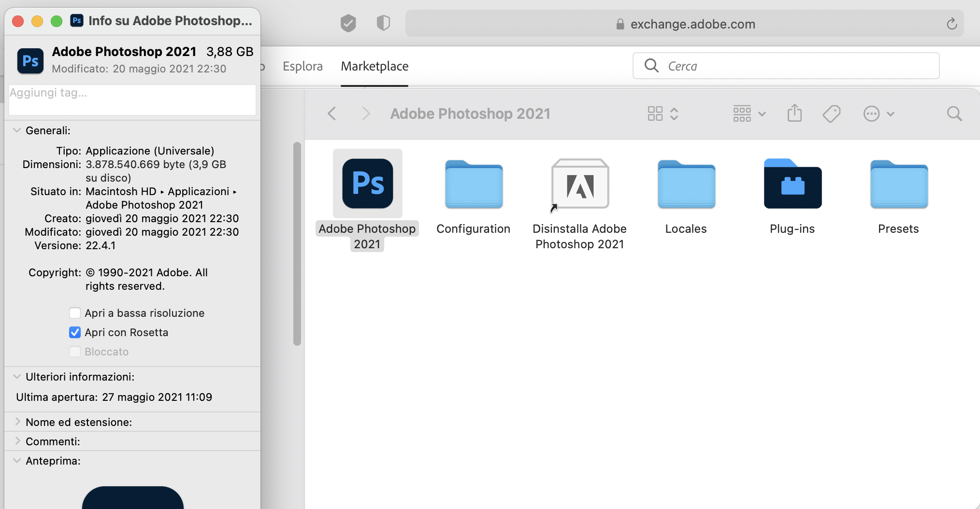Collapse the Anteprima section

[17, 461]
